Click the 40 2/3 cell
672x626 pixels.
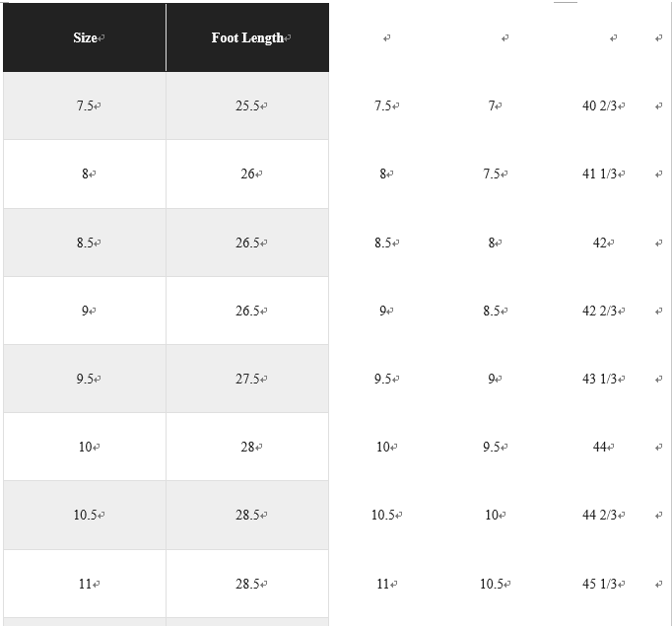click(x=599, y=105)
